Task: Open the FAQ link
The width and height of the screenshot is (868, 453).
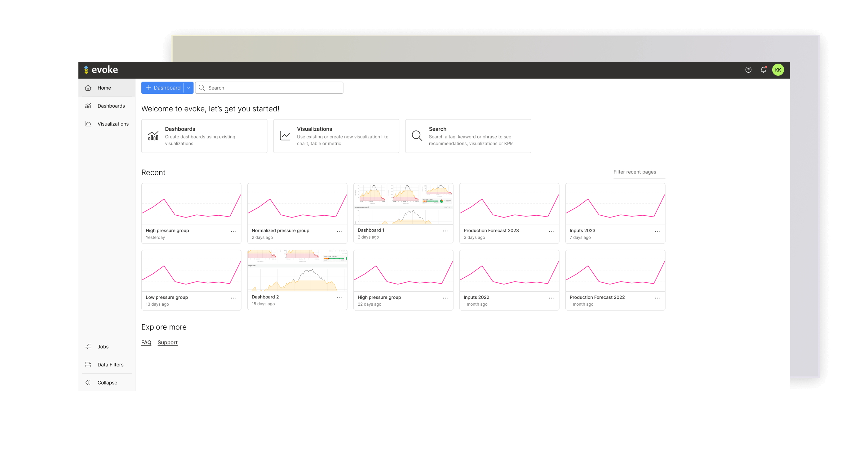Action: (146, 342)
